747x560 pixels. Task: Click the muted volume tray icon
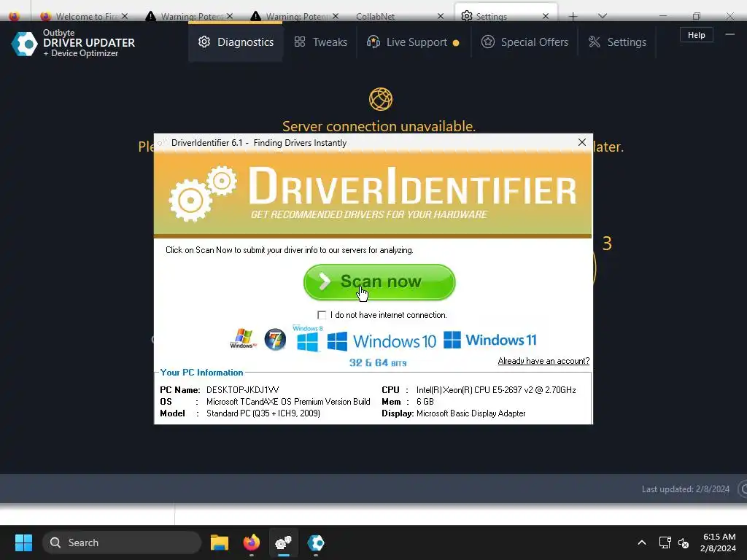point(684,542)
